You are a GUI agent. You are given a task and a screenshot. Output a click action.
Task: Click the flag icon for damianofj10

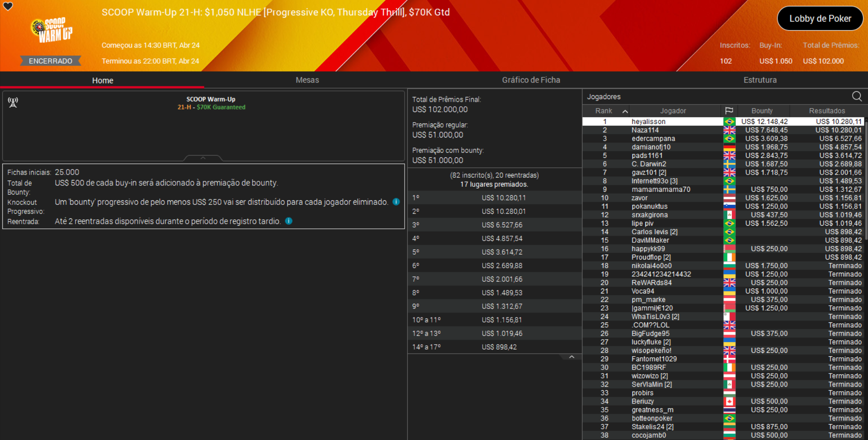729,147
